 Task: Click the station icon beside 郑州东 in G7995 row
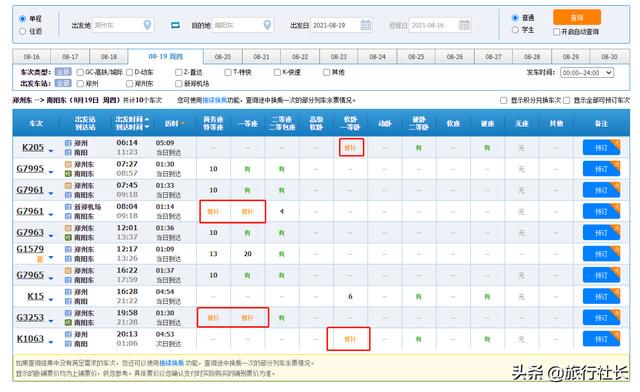[68, 165]
